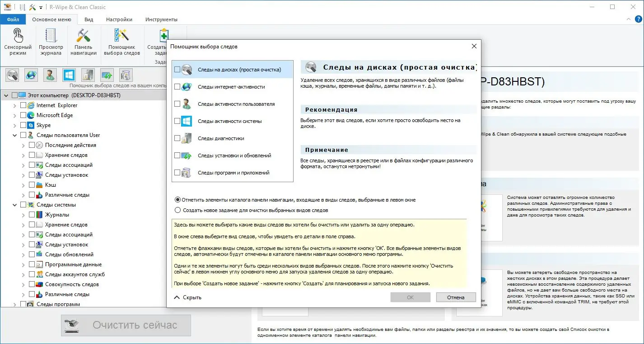
Task: Check the Следы интернет-активности checkbox
Action: 177,86
